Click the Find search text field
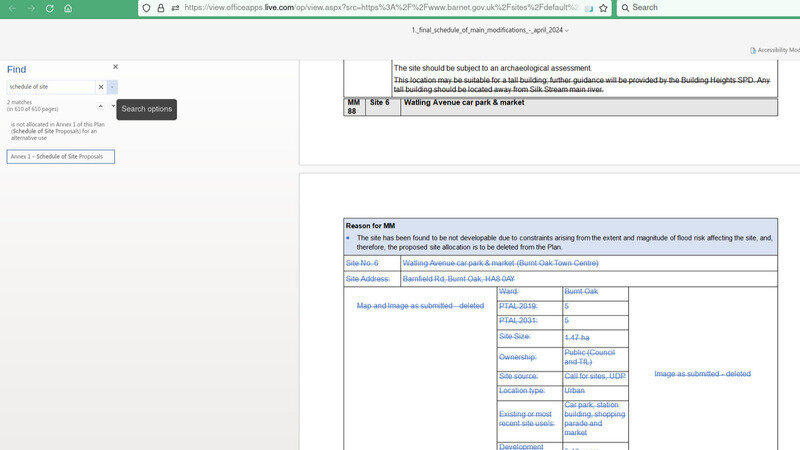This screenshot has height=450, width=800. (x=50, y=87)
